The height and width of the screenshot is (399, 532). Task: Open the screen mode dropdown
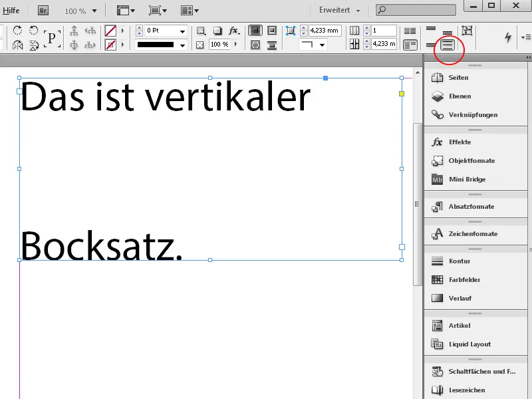[x=158, y=11]
